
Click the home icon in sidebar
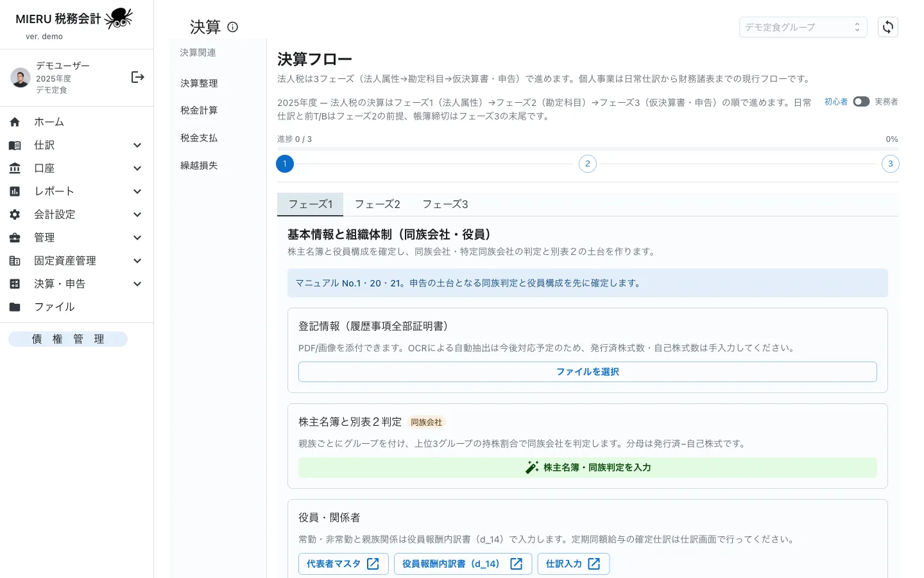tap(15, 122)
